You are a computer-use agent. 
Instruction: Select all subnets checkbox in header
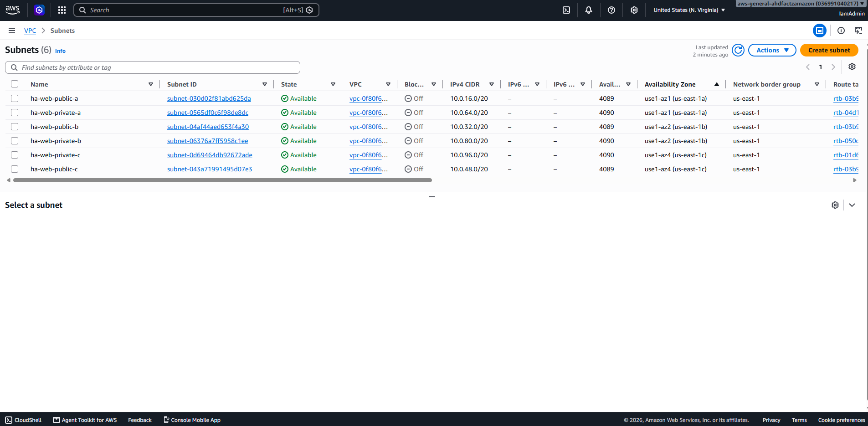[x=15, y=84]
